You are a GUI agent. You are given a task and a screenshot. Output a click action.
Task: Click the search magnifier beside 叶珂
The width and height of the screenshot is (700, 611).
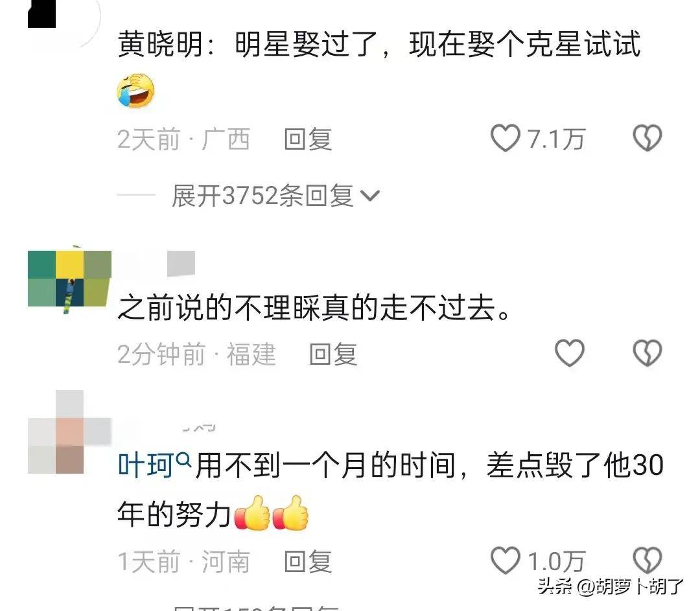pyautogui.click(x=183, y=459)
